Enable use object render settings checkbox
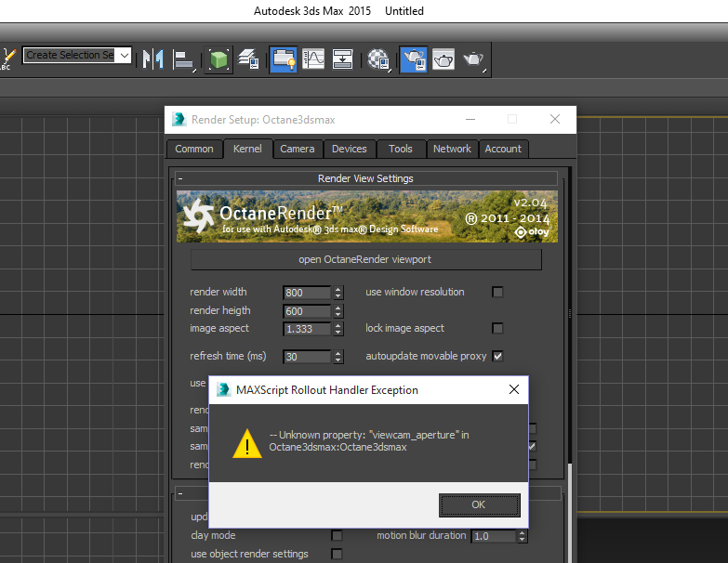 [x=338, y=555]
